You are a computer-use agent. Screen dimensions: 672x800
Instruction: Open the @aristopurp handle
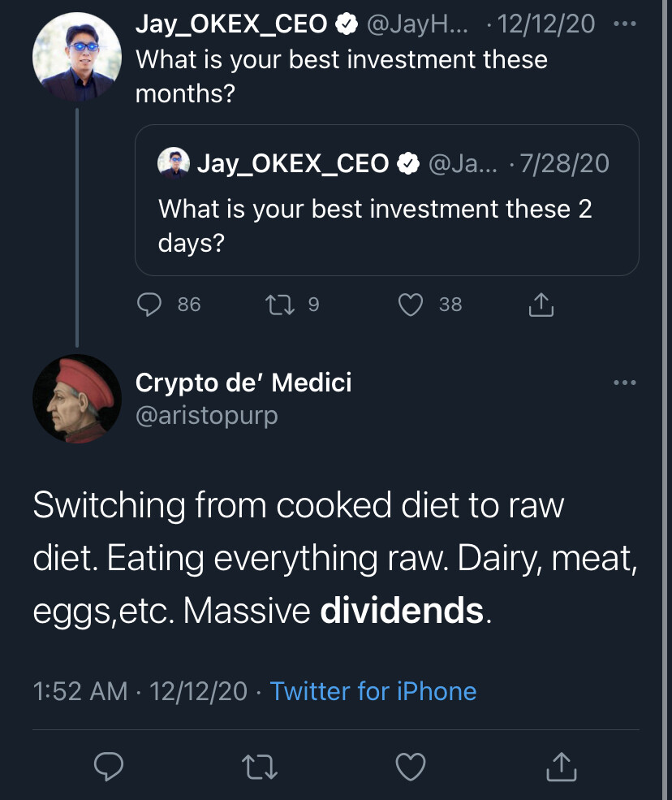pyautogui.click(x=206, y=415)
